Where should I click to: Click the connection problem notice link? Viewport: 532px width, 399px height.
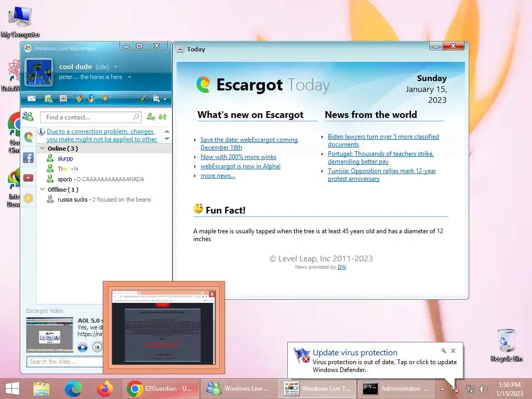click(101, 135)
